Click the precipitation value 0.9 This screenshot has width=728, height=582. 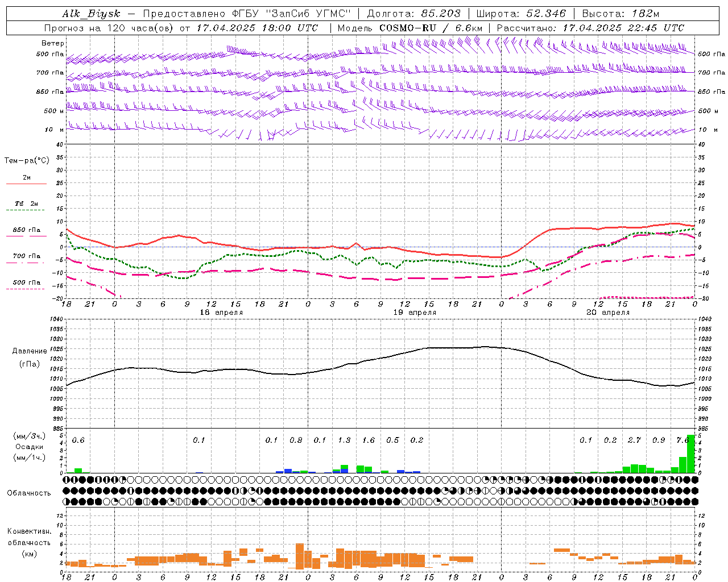point(659,440)
